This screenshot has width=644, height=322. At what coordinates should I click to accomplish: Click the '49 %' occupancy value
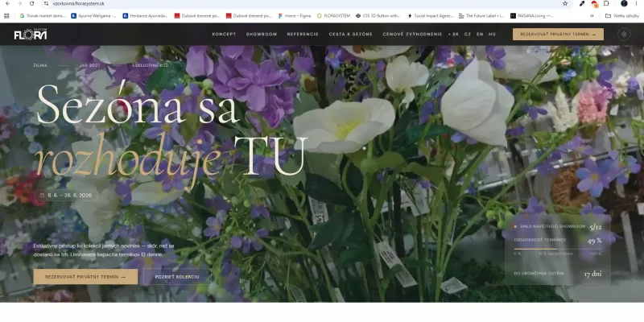coord(594,241)
